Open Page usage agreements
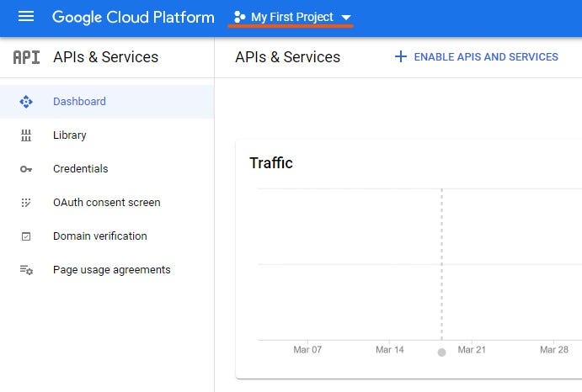582x392 pixels. (107, 270)
